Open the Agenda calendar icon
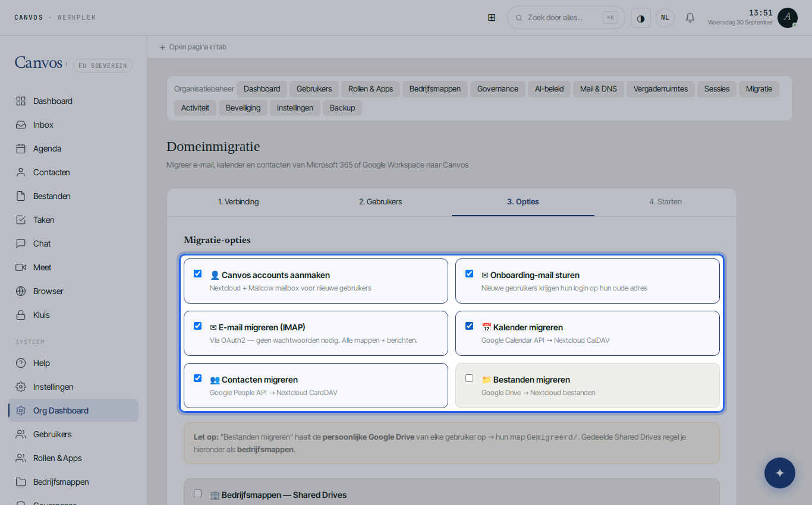Screen dimensions: 812x505 (x=21, y=149)
